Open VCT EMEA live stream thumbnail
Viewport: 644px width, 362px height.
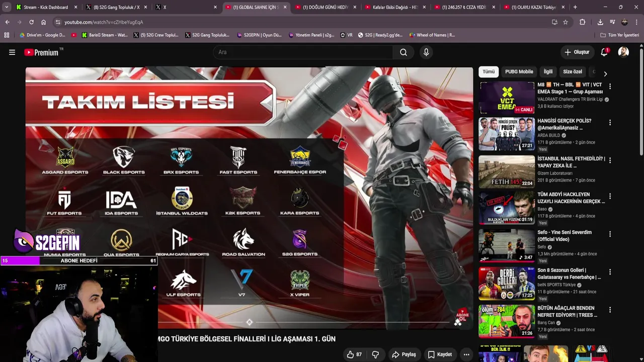[507, 98]
